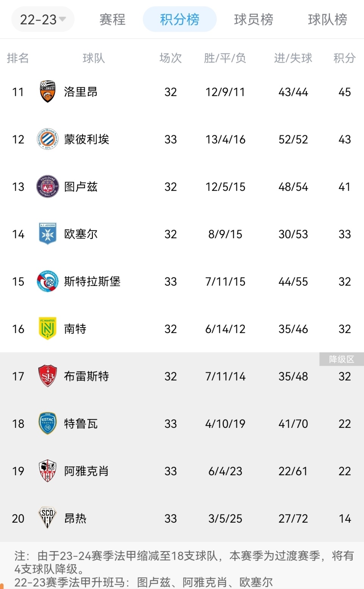Viewport: 364px width, 589px height.
Task: Tap the Toulouse club badge
Action: pyautogui.click(x=47, y=187)
